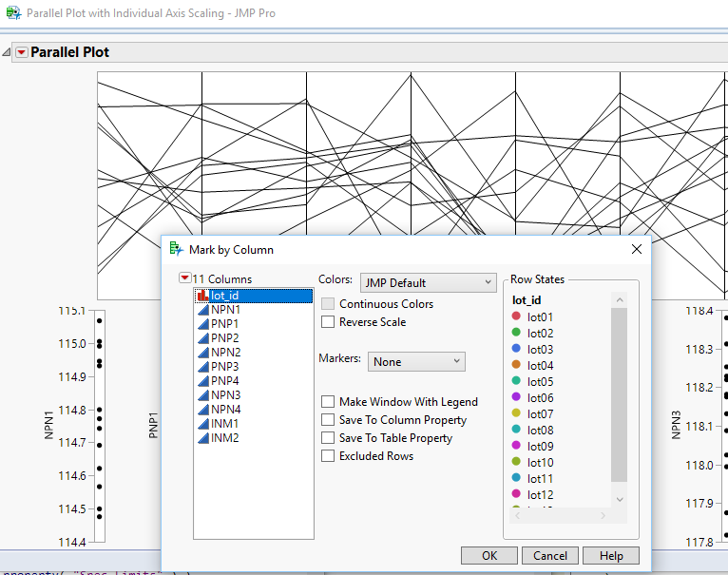Click the JMP Pro window title icon
The image size is (728, 575).
(x=13, y=12)
